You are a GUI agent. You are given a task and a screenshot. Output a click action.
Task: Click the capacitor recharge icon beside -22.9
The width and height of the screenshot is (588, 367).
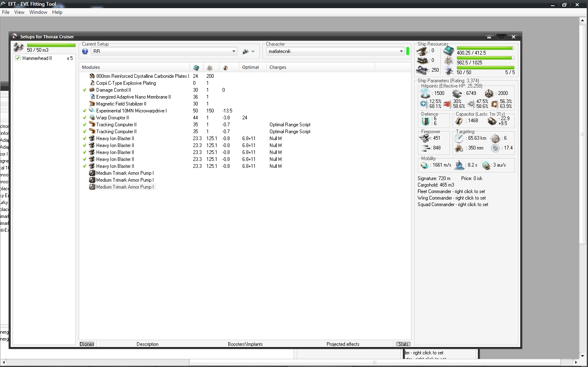(492, 121)
